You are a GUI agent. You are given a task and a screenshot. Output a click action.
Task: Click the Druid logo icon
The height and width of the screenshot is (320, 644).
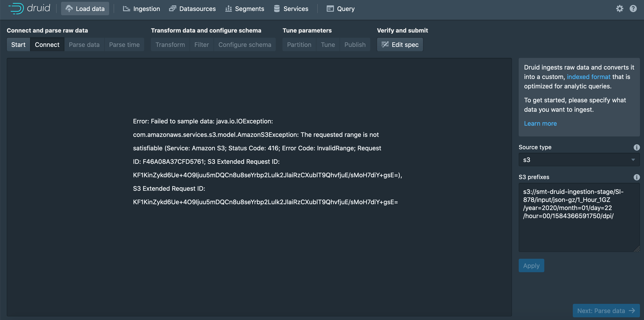pyautogui.click(x=16, y=8)
